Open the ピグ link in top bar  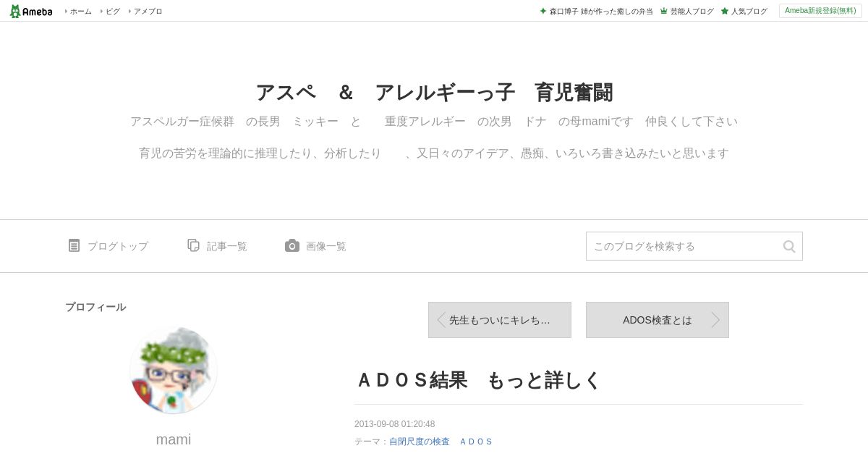(x=113, y=12)
